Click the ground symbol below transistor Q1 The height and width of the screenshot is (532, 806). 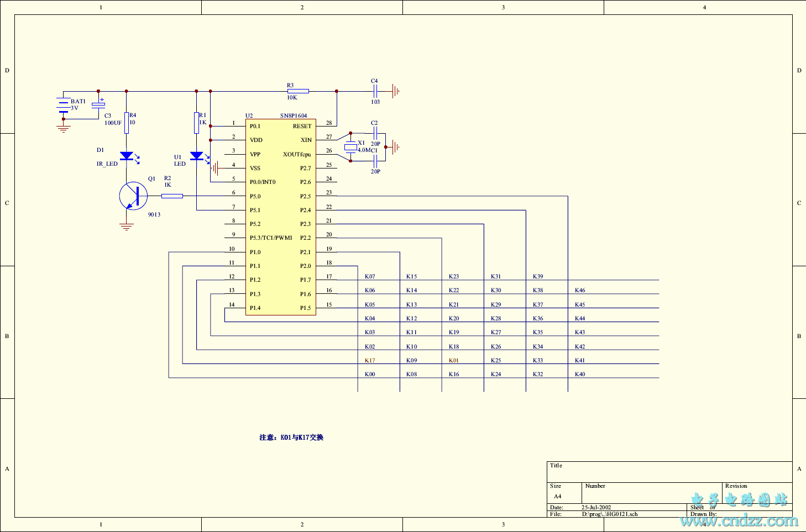tap(127, 227)
